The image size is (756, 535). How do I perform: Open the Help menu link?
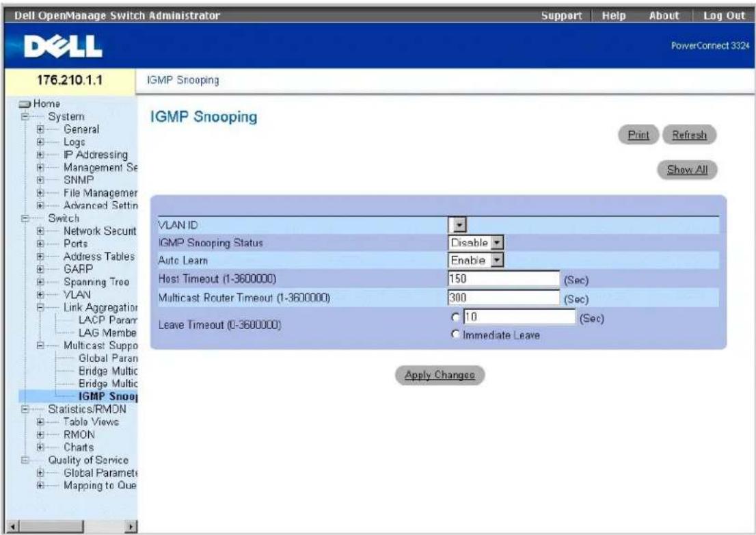(614, 16)
